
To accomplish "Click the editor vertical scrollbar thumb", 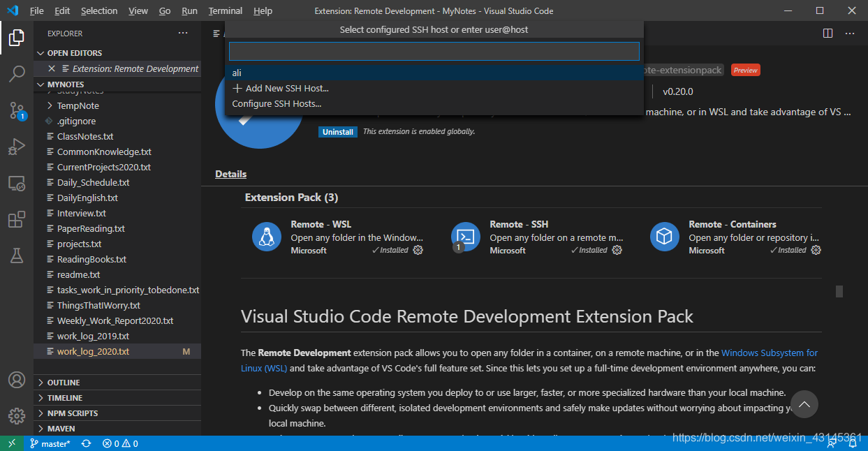I will click(x=839, y=291).
